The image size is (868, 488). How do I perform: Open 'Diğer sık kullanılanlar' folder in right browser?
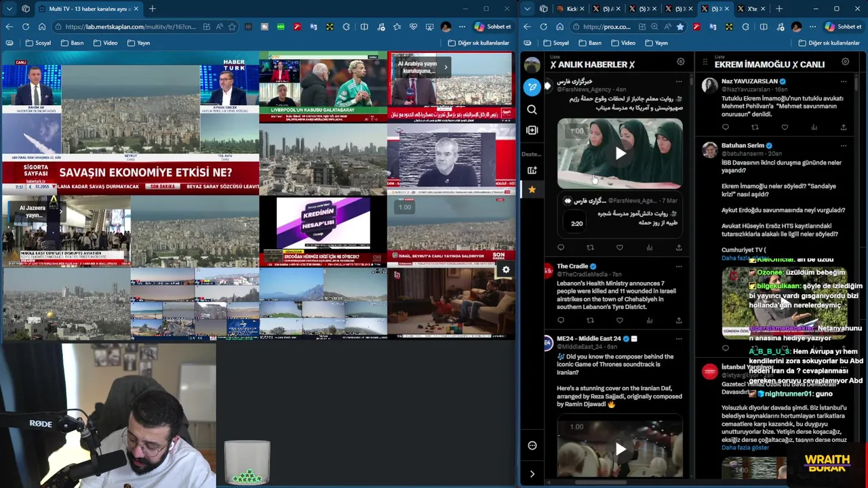click(x=829, y=43)
